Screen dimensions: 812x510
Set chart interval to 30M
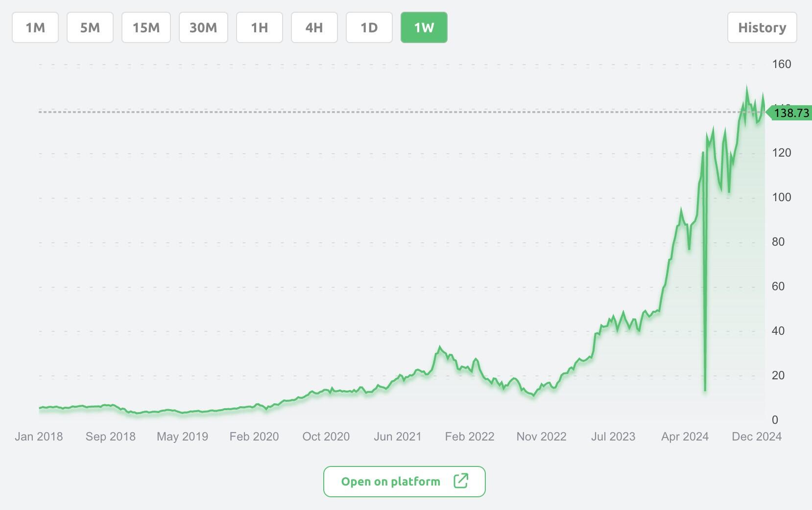[x=203, y=27]
